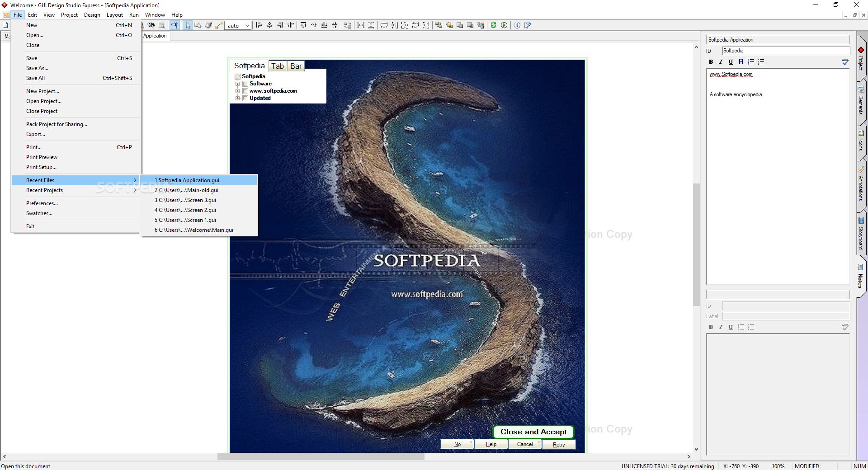The height and width of the screenshot is (470, 868).
Task: Apply Italic in Softpedia Application notes editor
Action: tap(721, 62)
